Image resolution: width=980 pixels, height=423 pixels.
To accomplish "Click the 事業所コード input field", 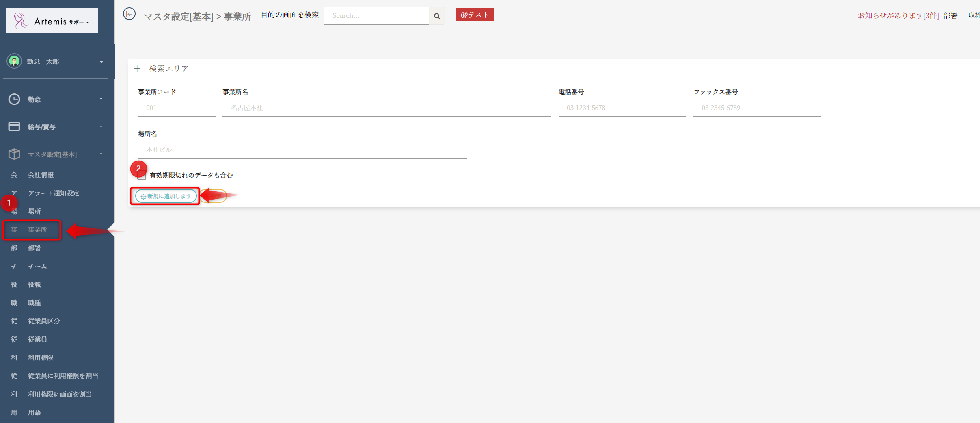I will pos(177,108).
